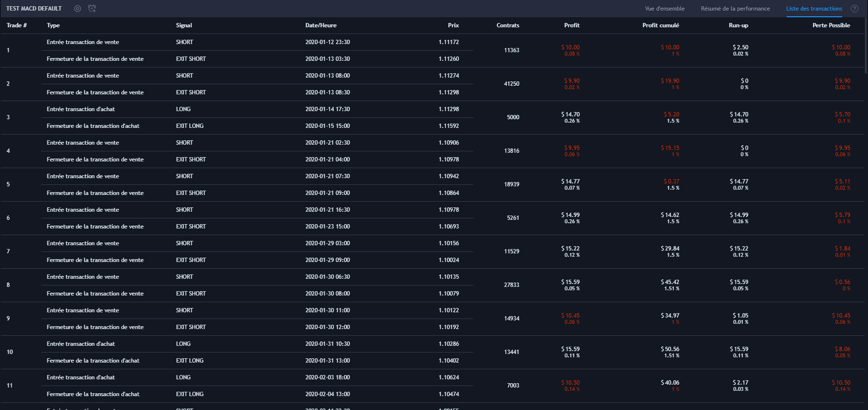Image resolution: width=868 pixels, height=410 pixels.
Task: Click trade 2 contracts value 41250
Action: [512, 84]
